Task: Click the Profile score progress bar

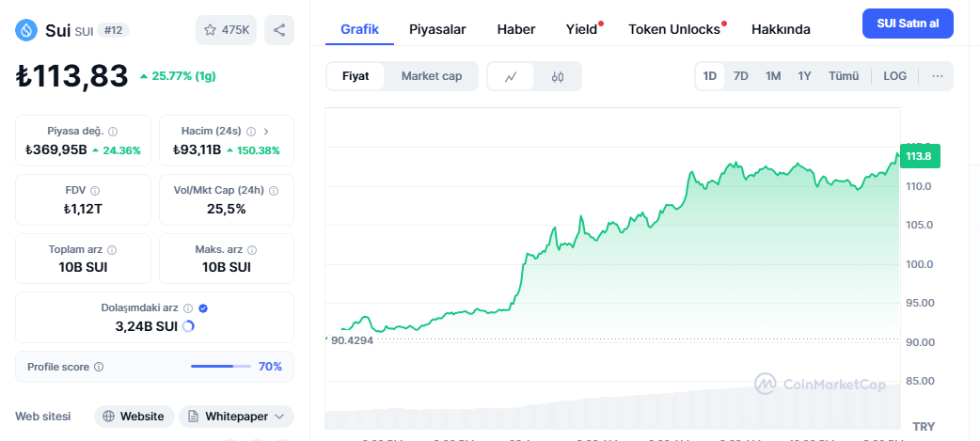Action: click(x=221, y=366)
